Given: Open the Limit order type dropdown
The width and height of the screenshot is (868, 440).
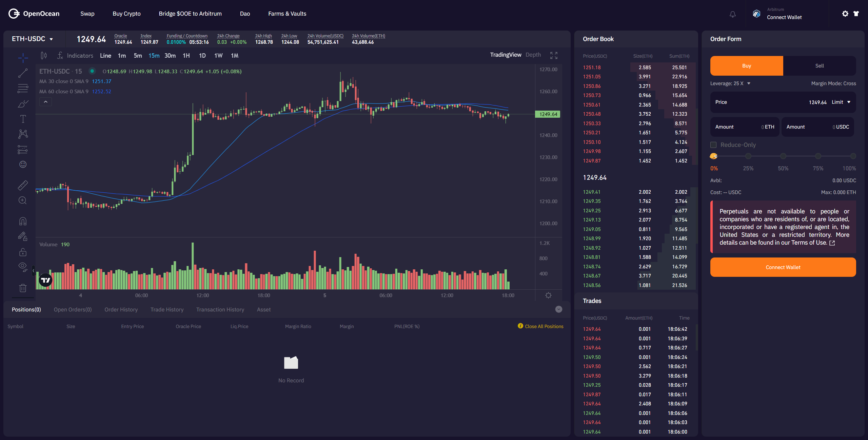Looking at the screenshot, I should [x=841, y=102].
